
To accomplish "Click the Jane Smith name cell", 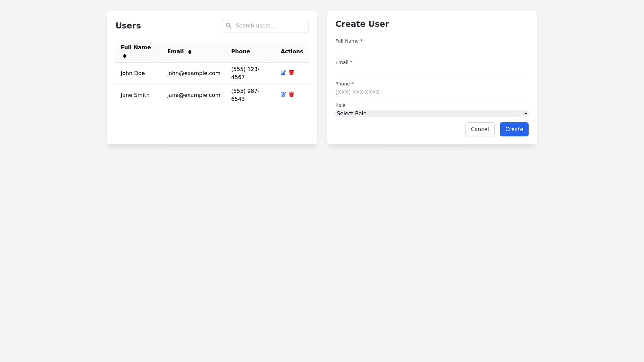I will [135, 95].
